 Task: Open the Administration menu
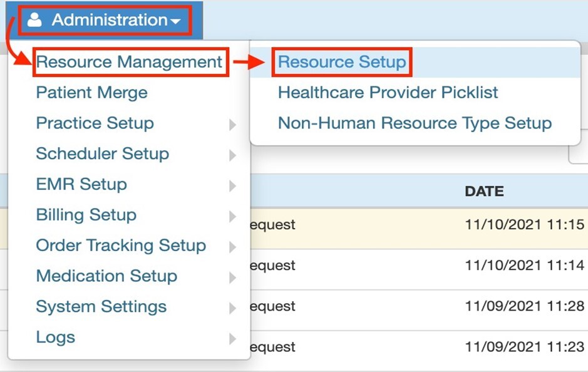click(x=105, y=19)
